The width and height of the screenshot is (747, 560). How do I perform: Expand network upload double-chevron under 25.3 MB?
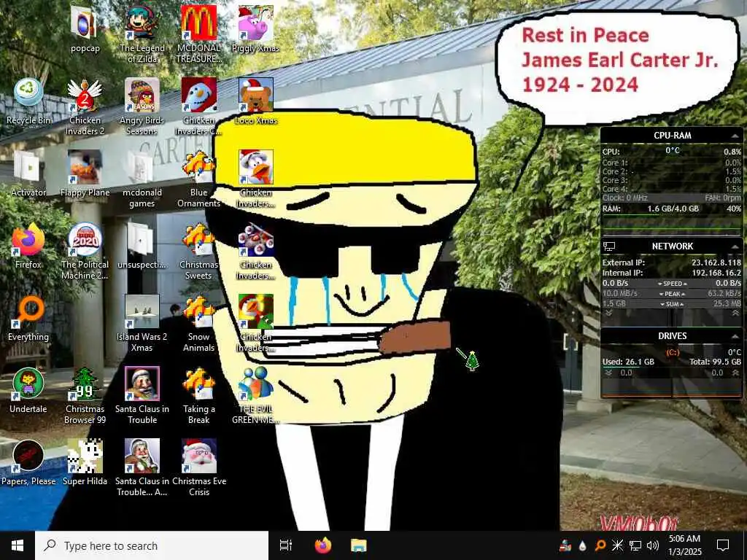pos(735,313)
